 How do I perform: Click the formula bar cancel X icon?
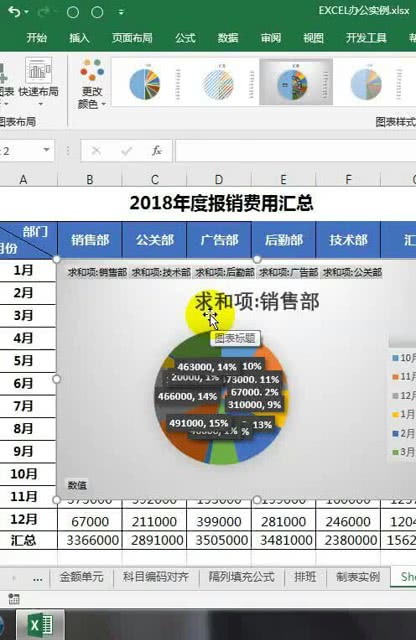coord(96,151)
